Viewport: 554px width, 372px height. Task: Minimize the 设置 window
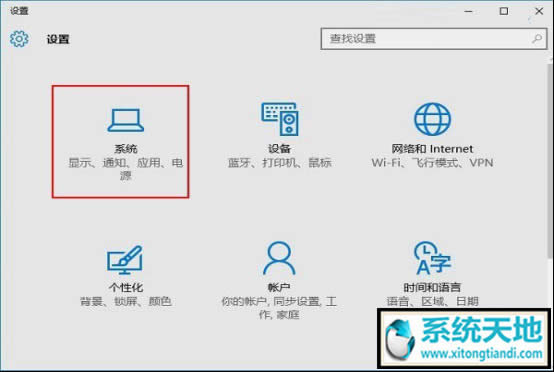click(x=468, y=11)
